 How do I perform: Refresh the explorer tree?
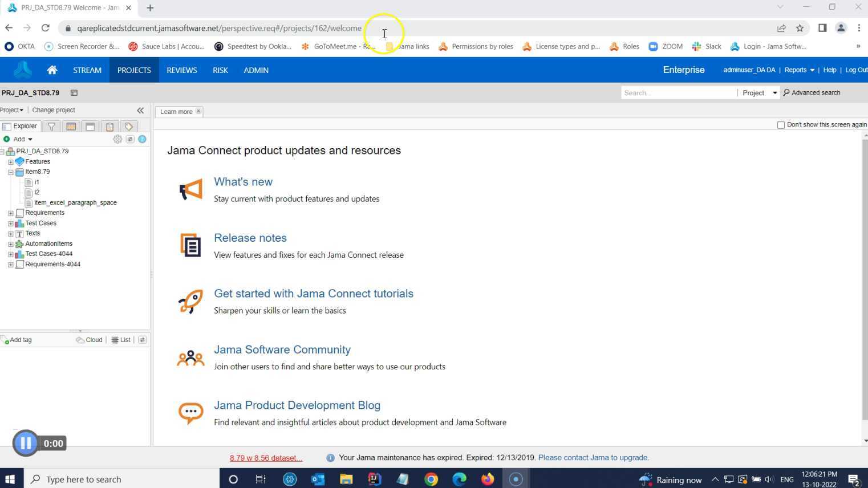tap(130, 139)
